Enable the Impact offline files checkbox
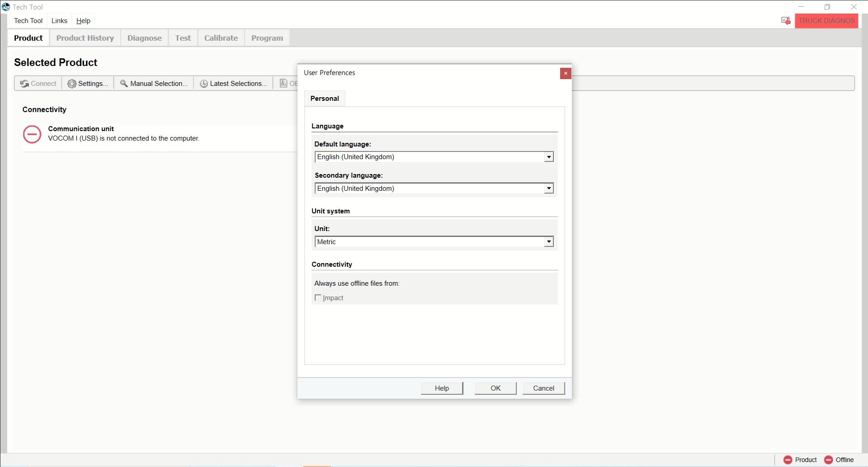This screenshot has width=868, height=467. click(x=318, y=298)
